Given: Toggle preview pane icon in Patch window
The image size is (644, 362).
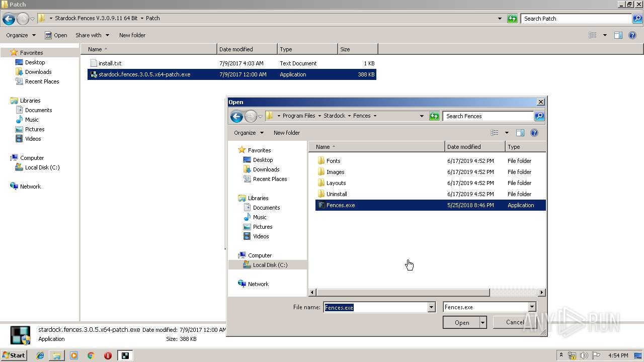Looking at the screenshot, I should pyautogui.click(x=618, y=35).
